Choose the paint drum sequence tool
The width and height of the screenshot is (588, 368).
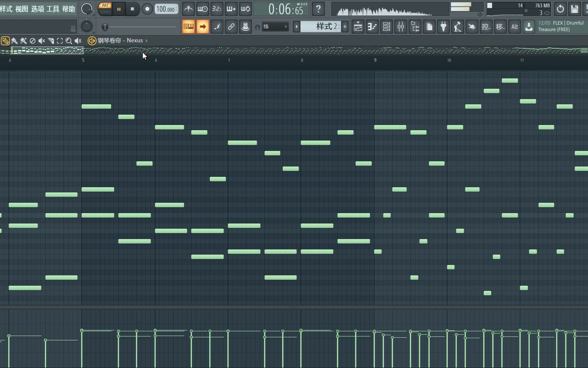[23, 41]
